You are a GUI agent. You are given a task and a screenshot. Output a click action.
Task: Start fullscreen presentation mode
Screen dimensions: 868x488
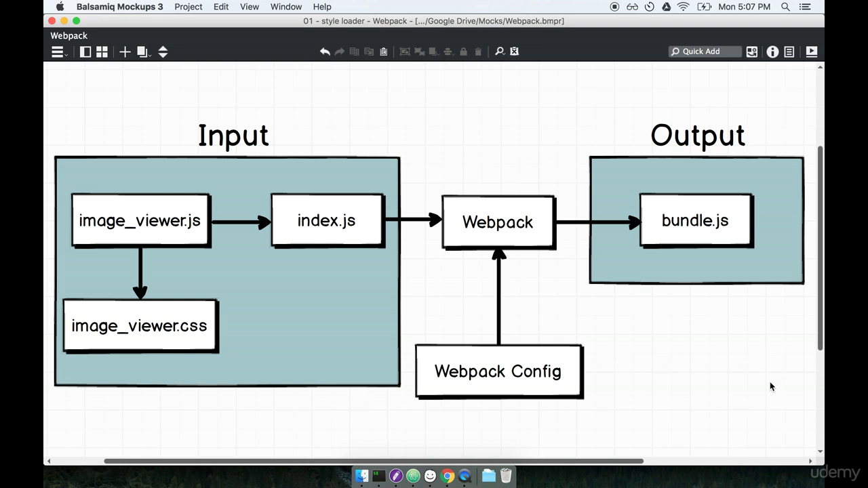tap(811, 52)
